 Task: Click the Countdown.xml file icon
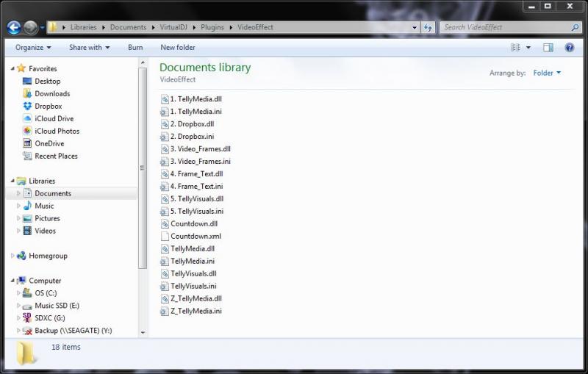tap(165, 236)
